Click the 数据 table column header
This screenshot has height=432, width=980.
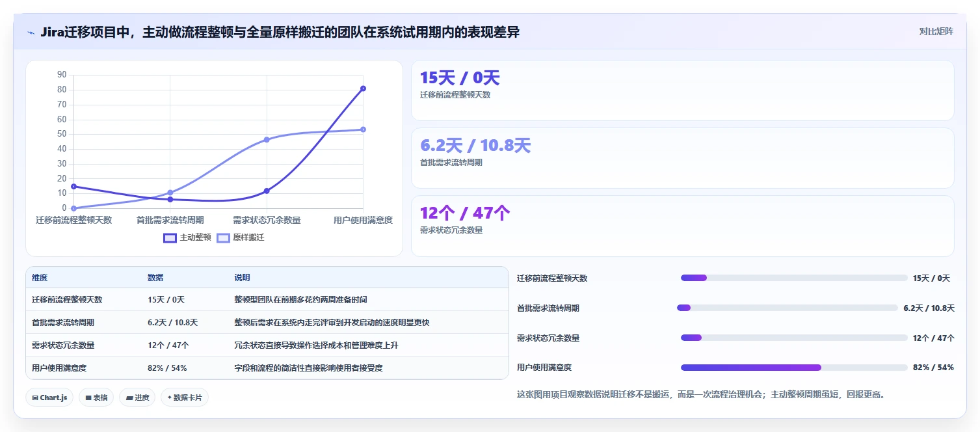click(x=155, y=278)
